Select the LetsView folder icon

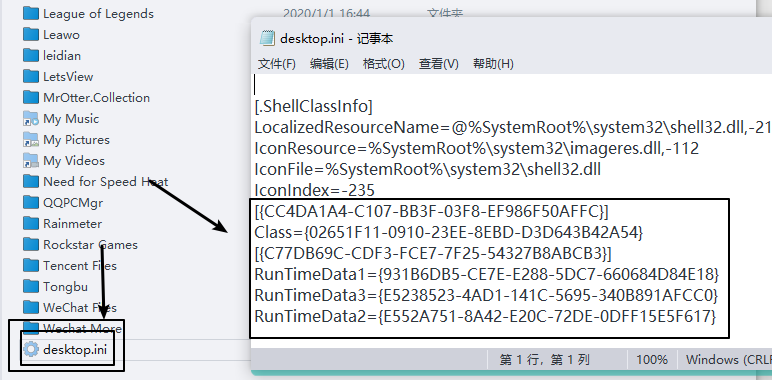(x=31, y=76)
